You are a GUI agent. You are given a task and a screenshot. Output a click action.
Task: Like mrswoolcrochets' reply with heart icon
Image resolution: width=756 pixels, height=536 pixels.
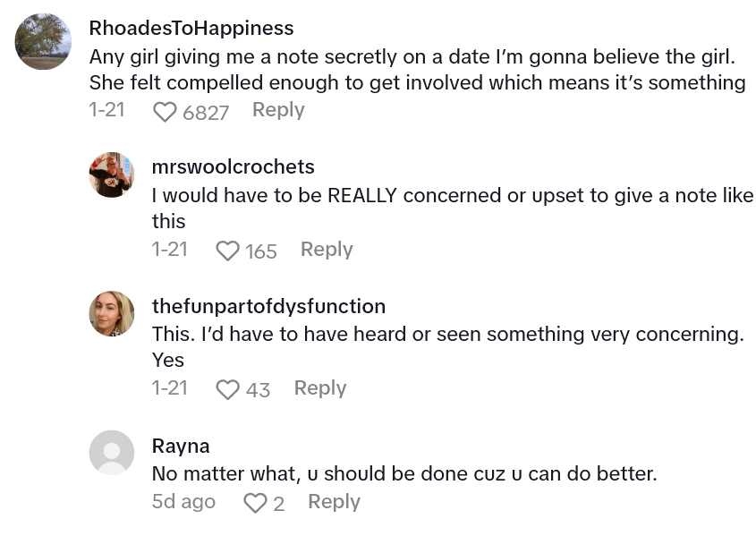point(228,251)
